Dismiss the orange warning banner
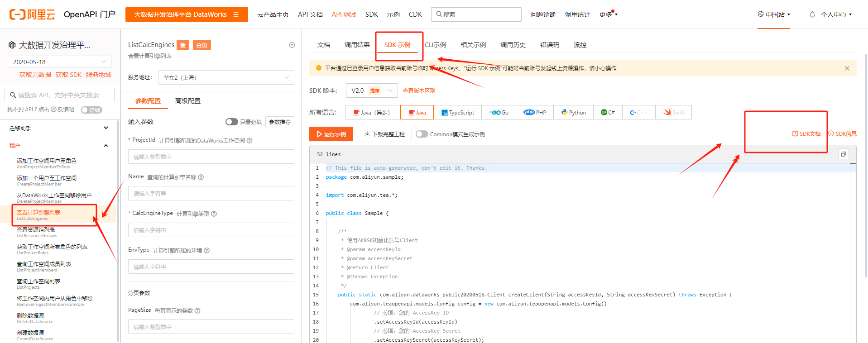Viewport: 868px width, 343px height. [x=847, y=68]
